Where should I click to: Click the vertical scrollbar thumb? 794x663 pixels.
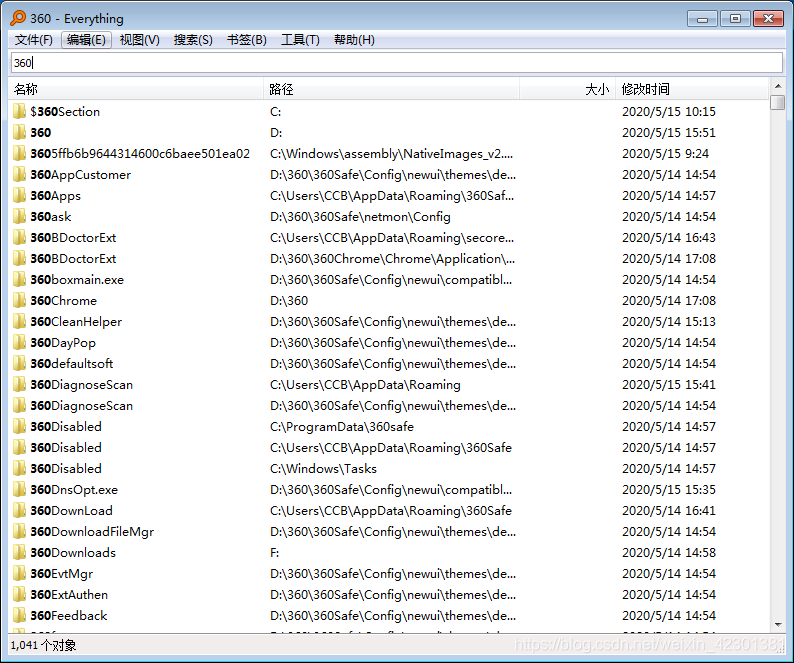coord(778,101)
